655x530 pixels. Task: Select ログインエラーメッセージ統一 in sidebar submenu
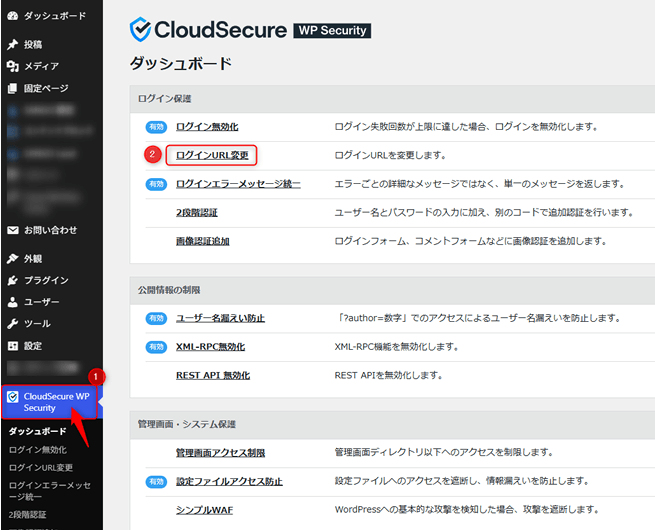[x=50, y=491]
